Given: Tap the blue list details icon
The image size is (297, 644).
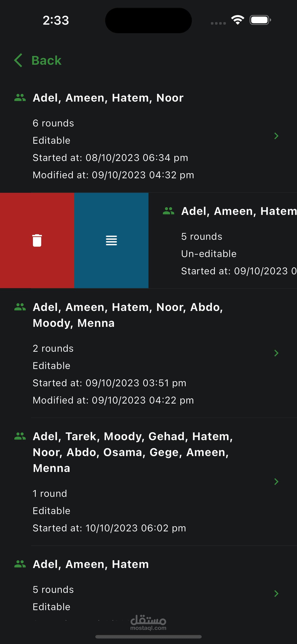Looking at the screenshot, I should (x=111, y=240).
